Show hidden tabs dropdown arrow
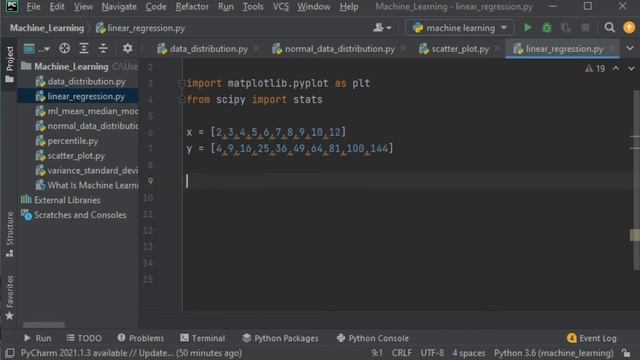The image size is (640, 360). tap(630, 49)
